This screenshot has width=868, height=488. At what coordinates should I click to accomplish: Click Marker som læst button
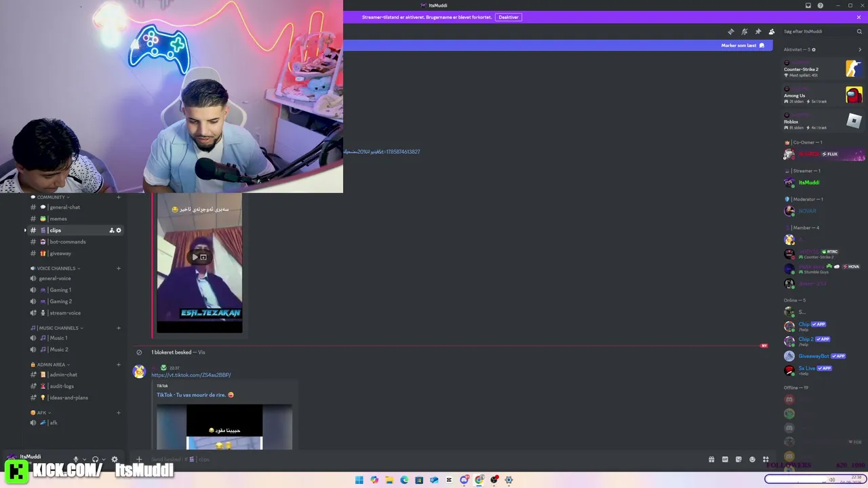click(743, 45)
